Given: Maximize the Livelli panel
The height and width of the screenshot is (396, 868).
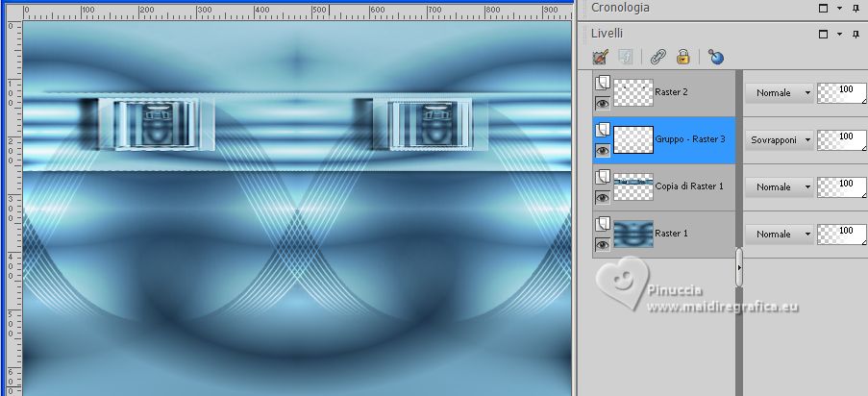Looking at the screenshot, I should [x=823, y=34].
